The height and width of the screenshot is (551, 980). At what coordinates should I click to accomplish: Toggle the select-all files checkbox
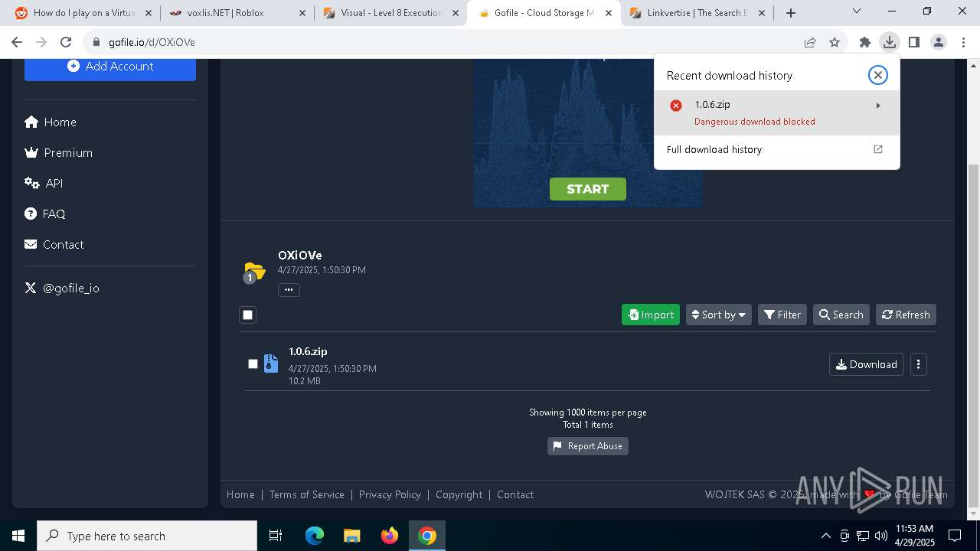coord(247,315)
